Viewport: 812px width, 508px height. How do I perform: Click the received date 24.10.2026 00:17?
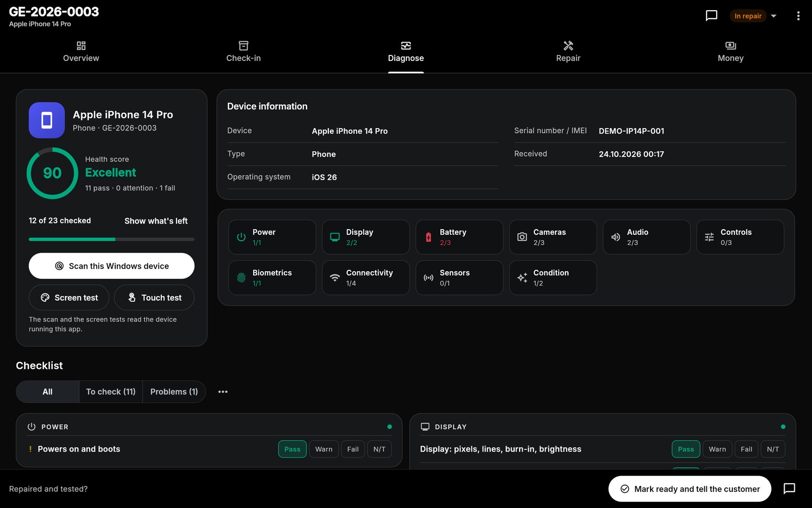[x=631, y=154]
